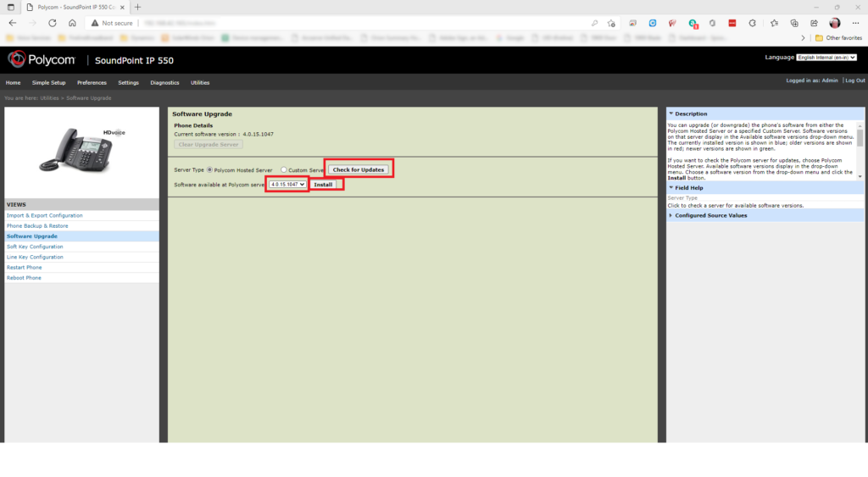Click the red password manager extension icon
The width and height of the screenshot is (868, 477).
pyautogui.click(x=732, y=23)
